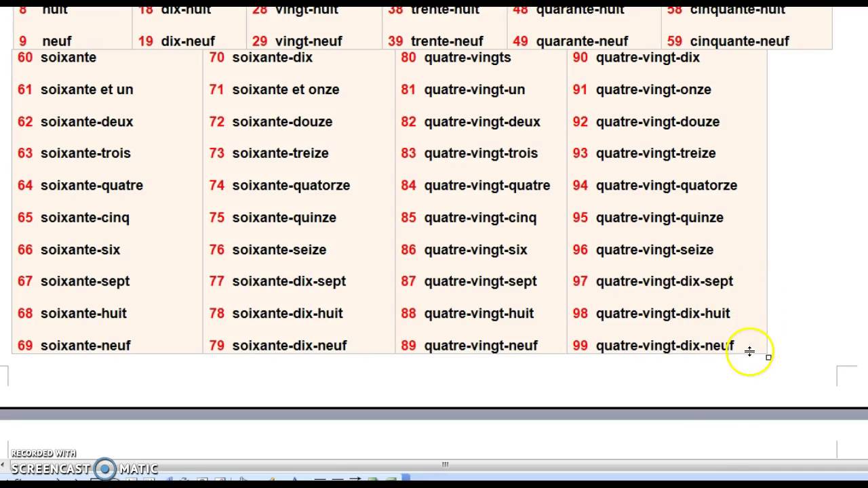868x488 pixels.
Task: Click the word soixante-neuf
Action: [x=85, y=346]
